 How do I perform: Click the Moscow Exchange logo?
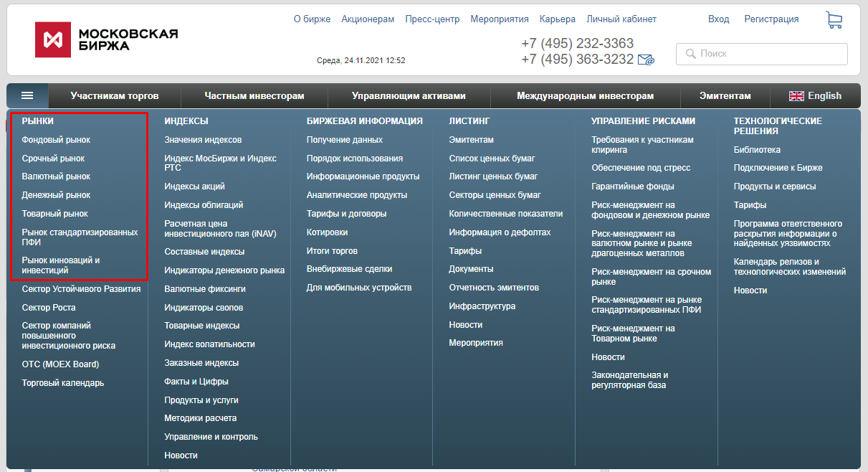point(106,39)
